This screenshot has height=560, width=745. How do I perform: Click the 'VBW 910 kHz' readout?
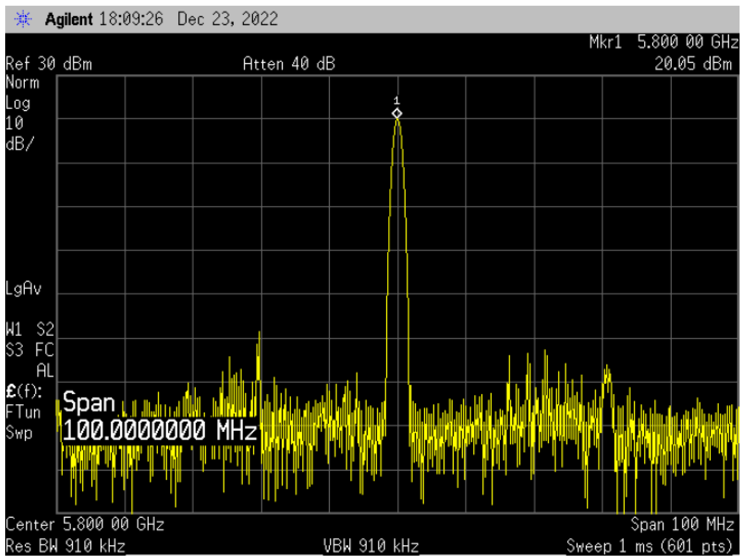(x=371, y=546)
